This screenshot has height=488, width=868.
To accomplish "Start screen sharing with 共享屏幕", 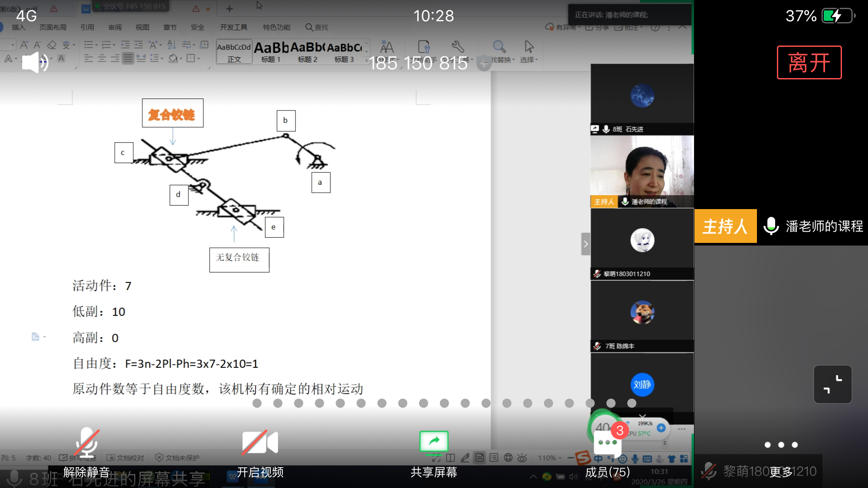I will [434, 453].
